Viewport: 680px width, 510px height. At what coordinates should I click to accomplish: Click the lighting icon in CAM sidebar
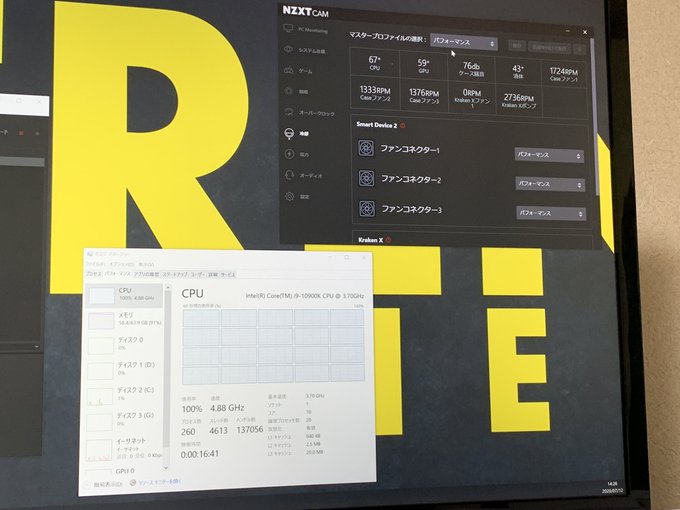[x=289, y=91]
